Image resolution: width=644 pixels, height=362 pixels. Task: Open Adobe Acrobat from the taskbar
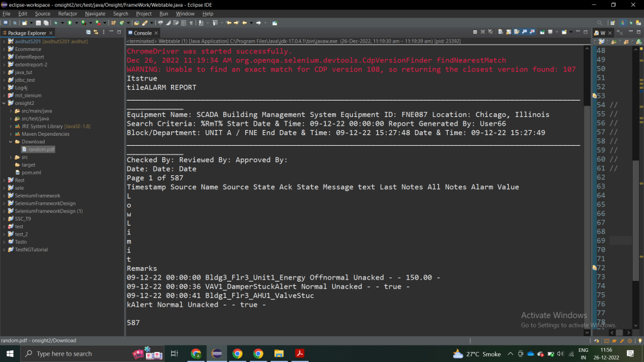coord(299,353)
